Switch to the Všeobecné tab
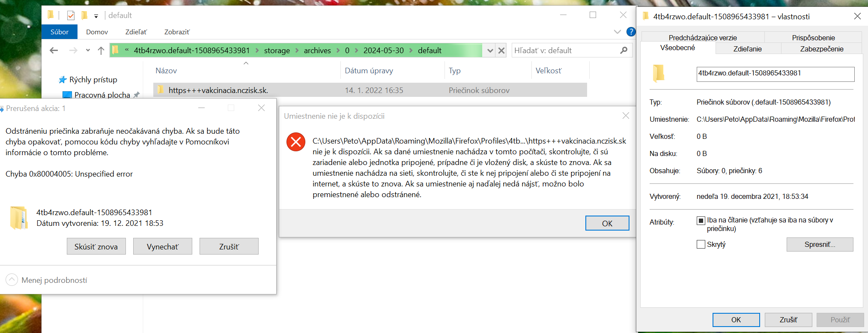 [x=677, y=48]
